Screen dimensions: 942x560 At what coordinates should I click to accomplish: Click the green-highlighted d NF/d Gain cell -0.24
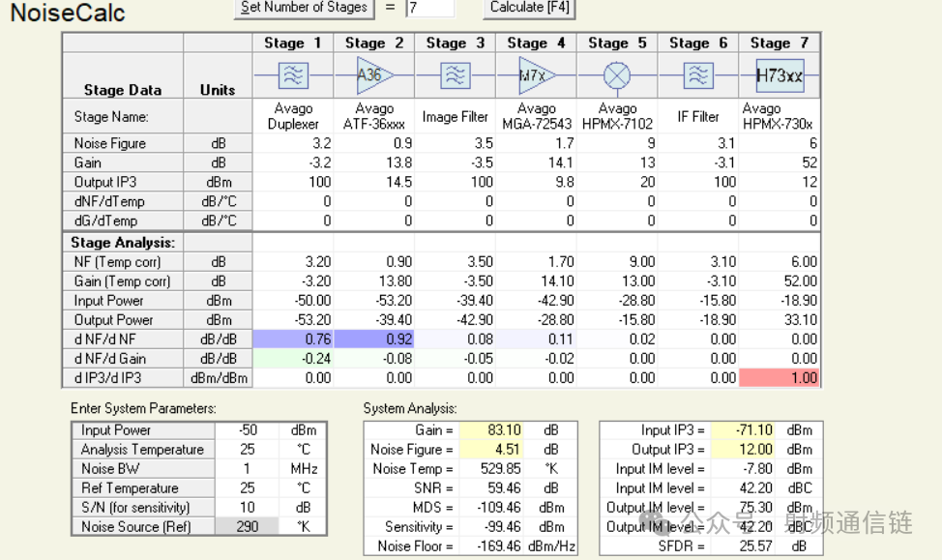tap(293, 358)
